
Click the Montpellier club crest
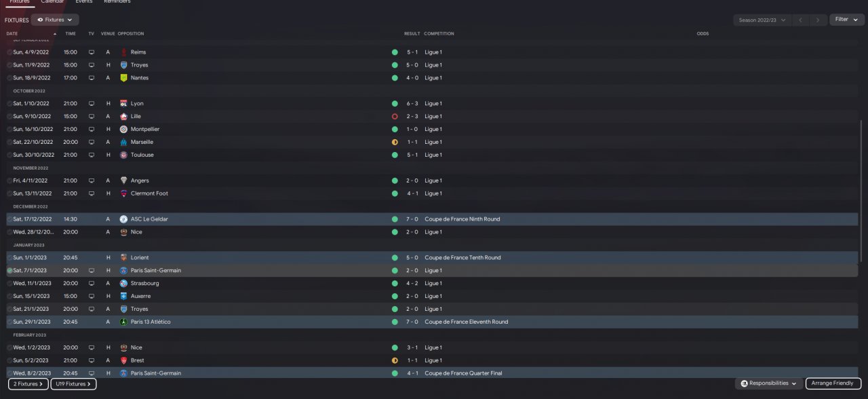pyautogui.click(x=123, y=130)
